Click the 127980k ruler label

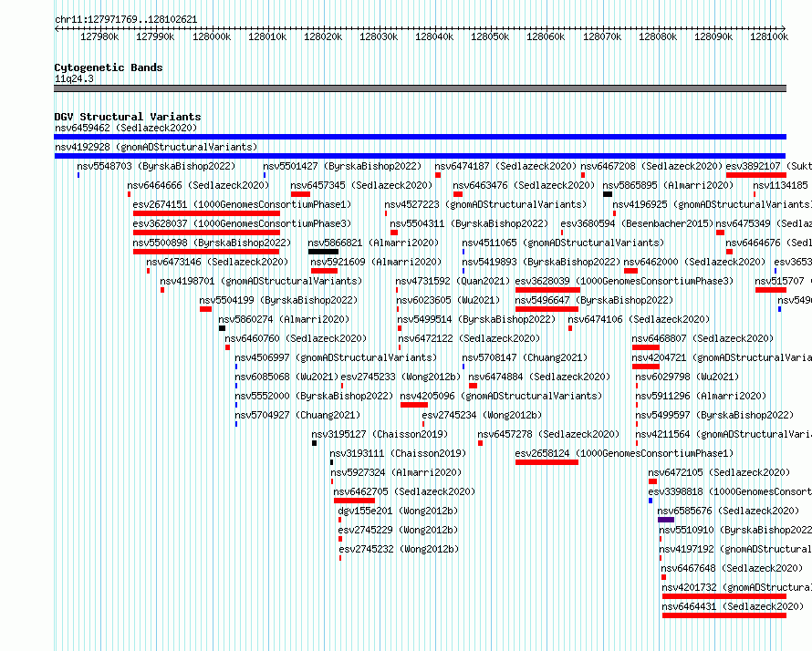point(99,36)
